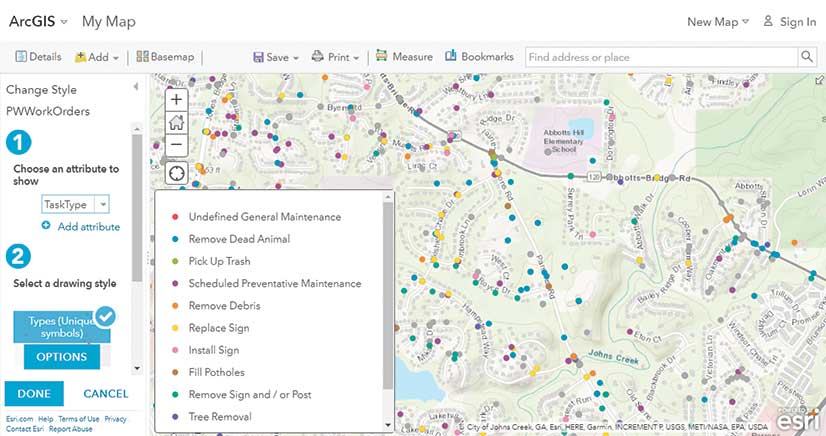Screen dimensions: 826x436
Task: Select Undefined General Maintenance legend entry
Action: [x=265, y=217]
